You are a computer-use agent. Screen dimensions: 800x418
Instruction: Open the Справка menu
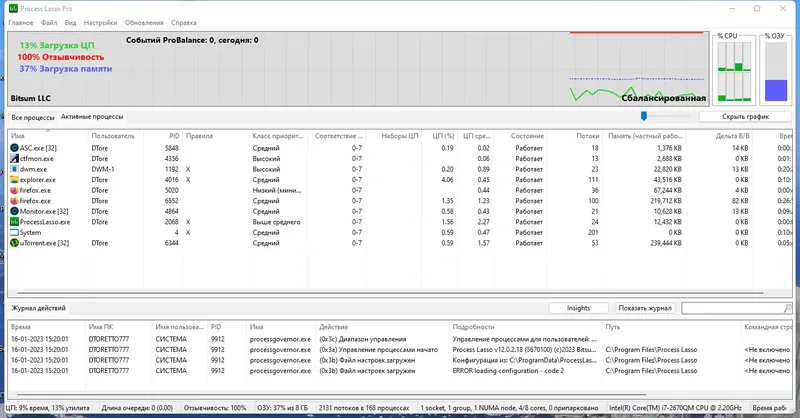tap(184, 22)
